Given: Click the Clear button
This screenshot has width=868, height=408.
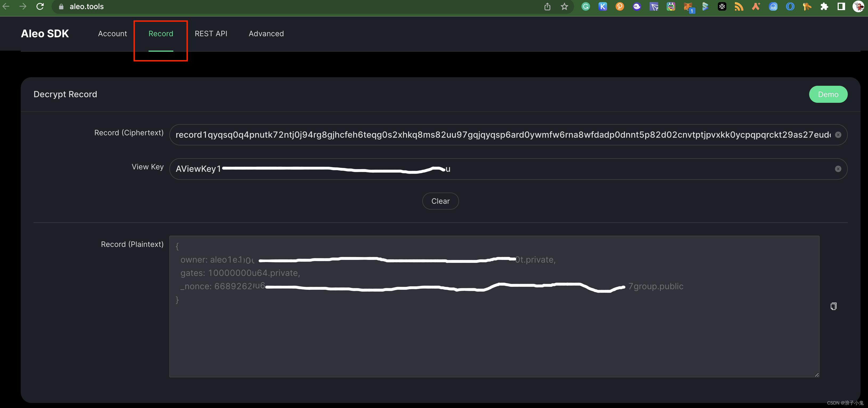Looking at the screenshot, I should pos(440,200).
